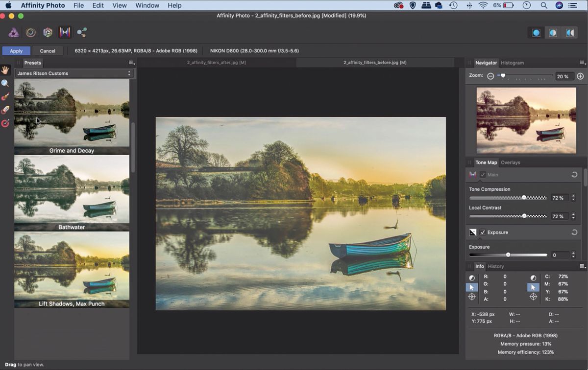Select the View (hand) tool
Viewport: 588px width, 370px height.
(x=6, y=69)
